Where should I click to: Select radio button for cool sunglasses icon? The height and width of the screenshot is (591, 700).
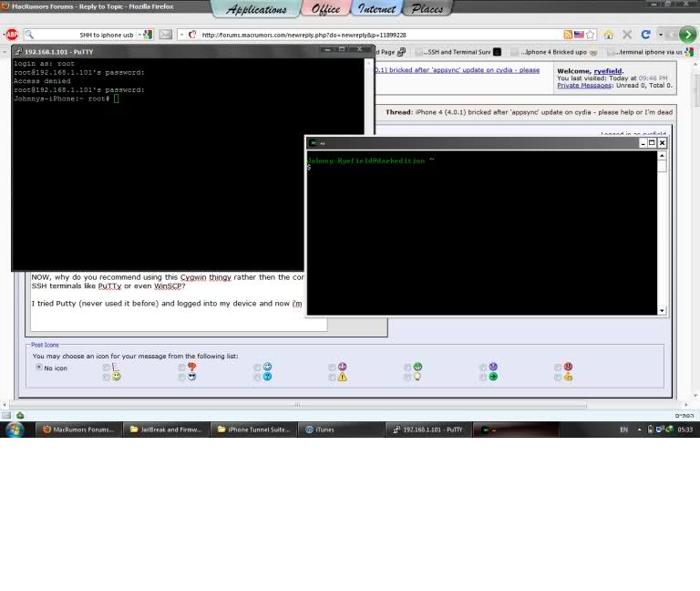click(181, 377)
